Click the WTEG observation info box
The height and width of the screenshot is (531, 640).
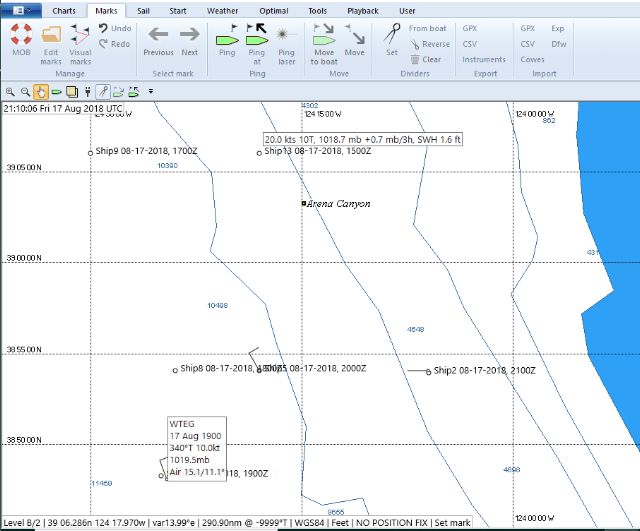coord(197,449)
